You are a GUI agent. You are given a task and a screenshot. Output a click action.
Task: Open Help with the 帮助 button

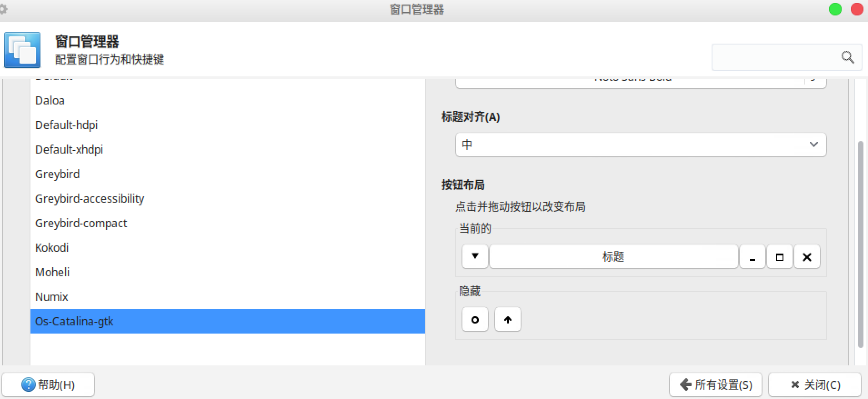(48, 384)
